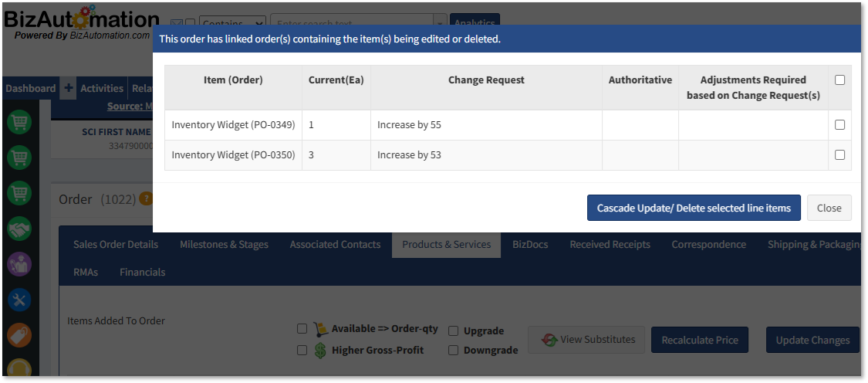Click the Update Changes button
Image resolution: width=868 pixels, height=383 pixels.
[x=812, y=340]
